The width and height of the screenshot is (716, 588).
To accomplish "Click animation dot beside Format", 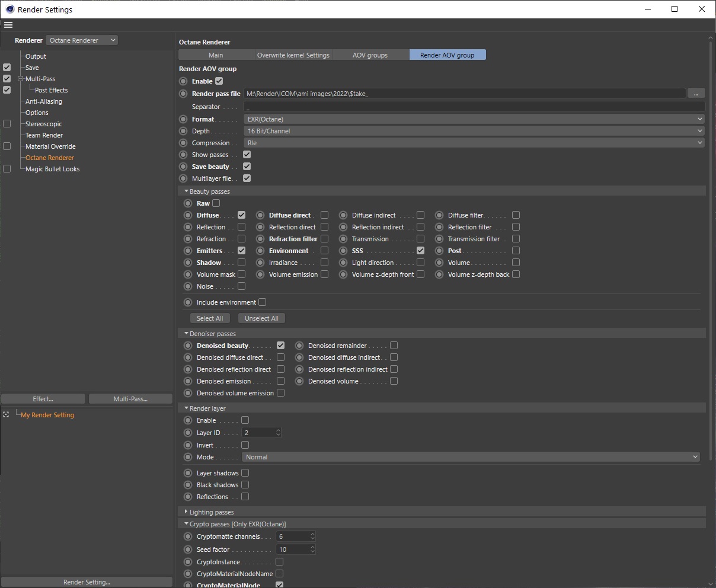I will coord(183,119).
